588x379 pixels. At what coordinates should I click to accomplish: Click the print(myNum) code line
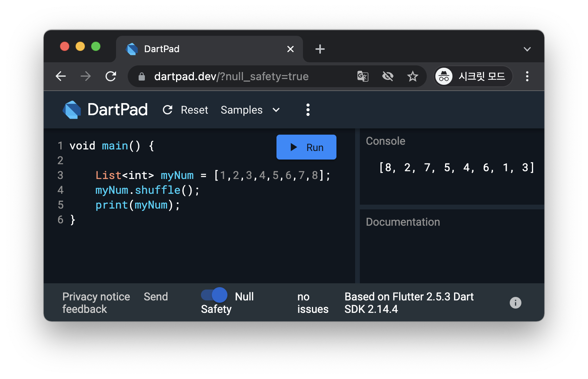click(137, 205)
